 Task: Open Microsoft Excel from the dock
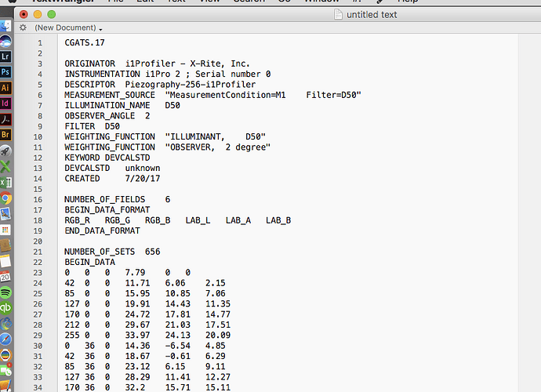[5, 182]
